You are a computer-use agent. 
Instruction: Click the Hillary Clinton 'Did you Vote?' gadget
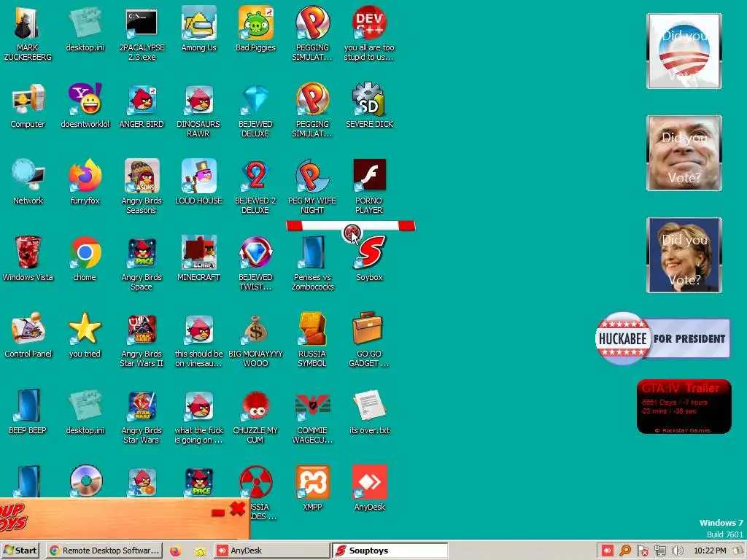coord(684,254)
